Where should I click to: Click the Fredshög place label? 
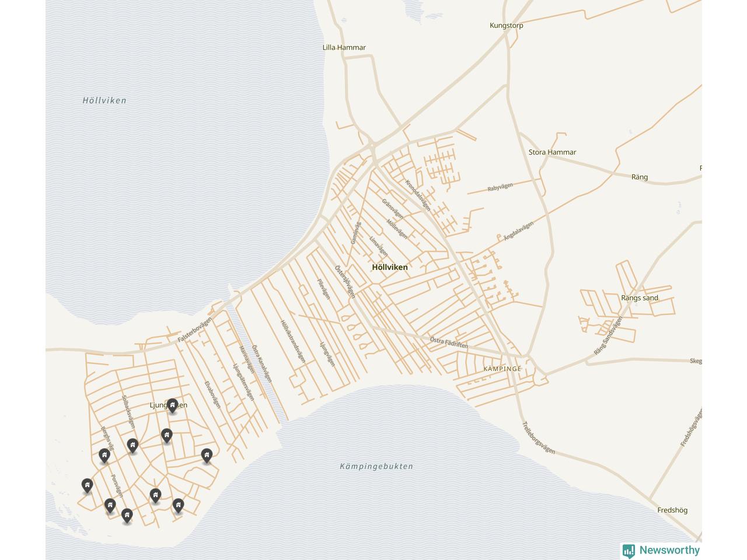coord(672,510)
